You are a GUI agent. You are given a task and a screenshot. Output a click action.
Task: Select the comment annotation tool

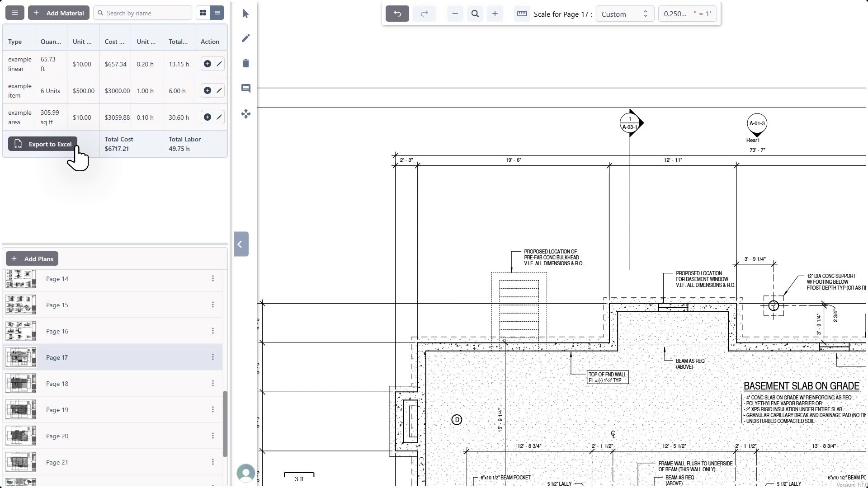coord(245,88)
